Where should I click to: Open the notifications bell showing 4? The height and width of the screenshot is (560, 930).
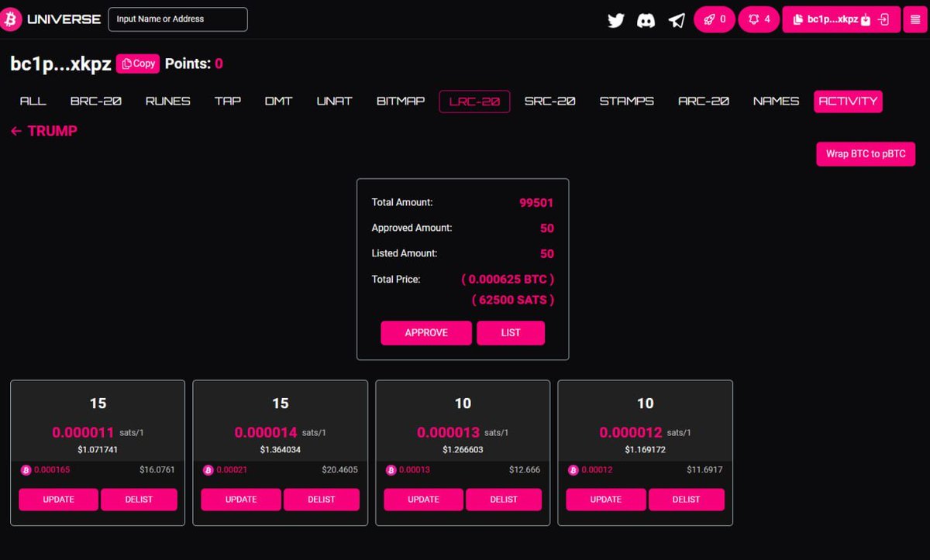pyautogui.click(x=759, y=19)
